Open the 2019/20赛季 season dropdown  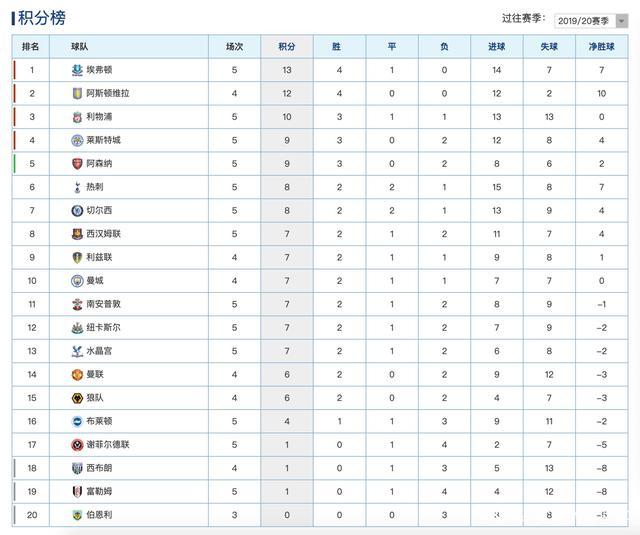pyautogui.click(x=591, y=20)
